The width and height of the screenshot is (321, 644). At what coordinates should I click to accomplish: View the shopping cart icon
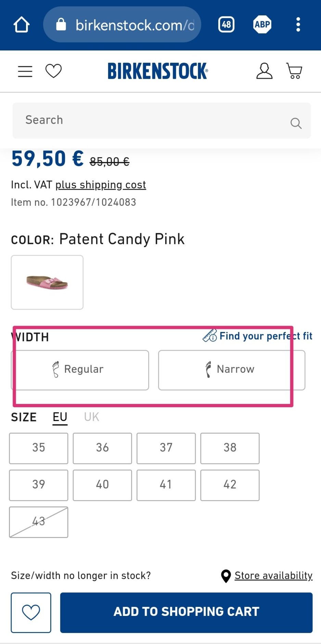coord(294,71)
